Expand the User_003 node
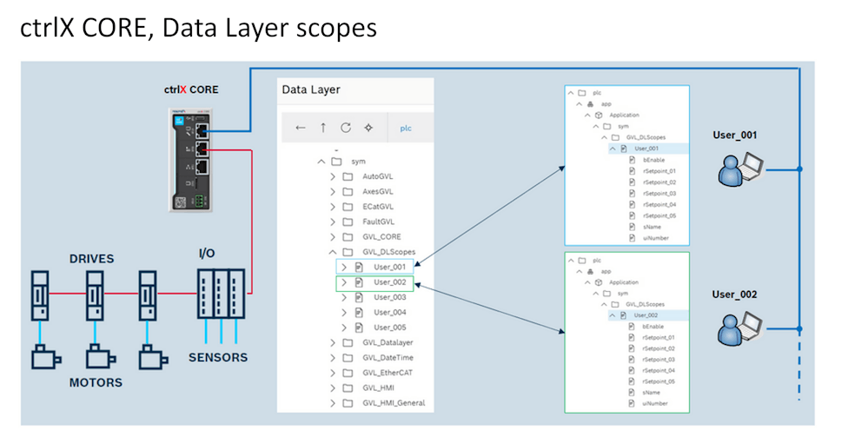This screenshot has height=437, width=868. coord(344,297)
